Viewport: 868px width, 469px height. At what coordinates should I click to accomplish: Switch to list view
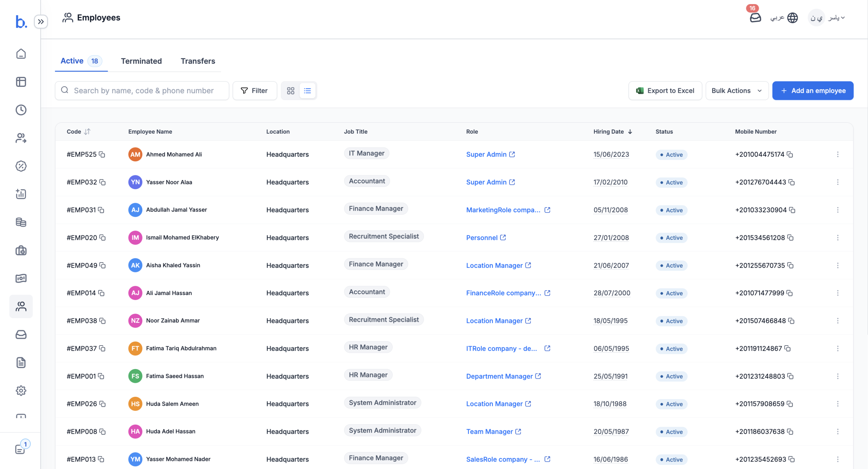(x=308, y=91)
